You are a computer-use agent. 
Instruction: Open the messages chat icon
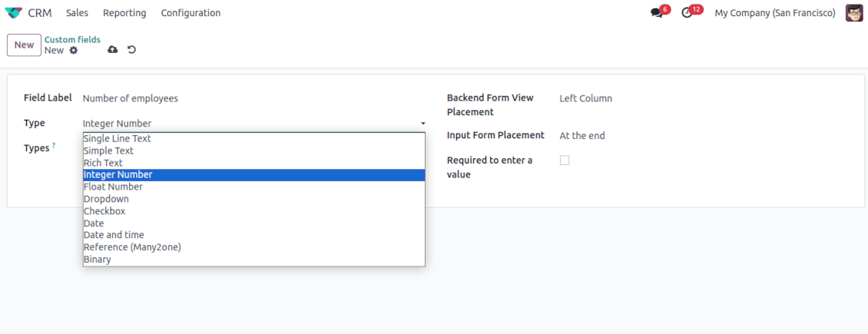pyautogui.click(x=657, y=13)
